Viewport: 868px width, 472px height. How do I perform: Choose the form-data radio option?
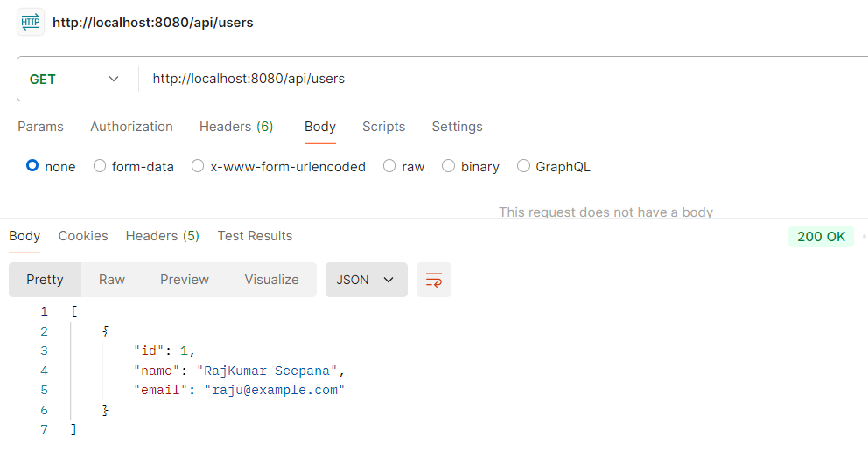100,166
